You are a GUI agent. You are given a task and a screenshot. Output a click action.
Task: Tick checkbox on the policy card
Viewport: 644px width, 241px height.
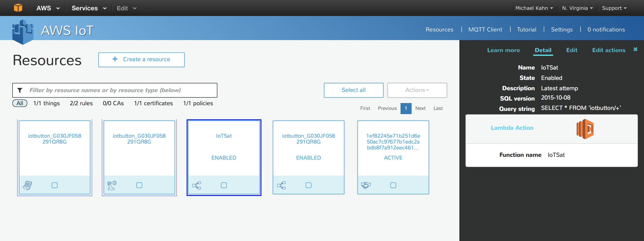pyautogui.click(x=54, y=185)
